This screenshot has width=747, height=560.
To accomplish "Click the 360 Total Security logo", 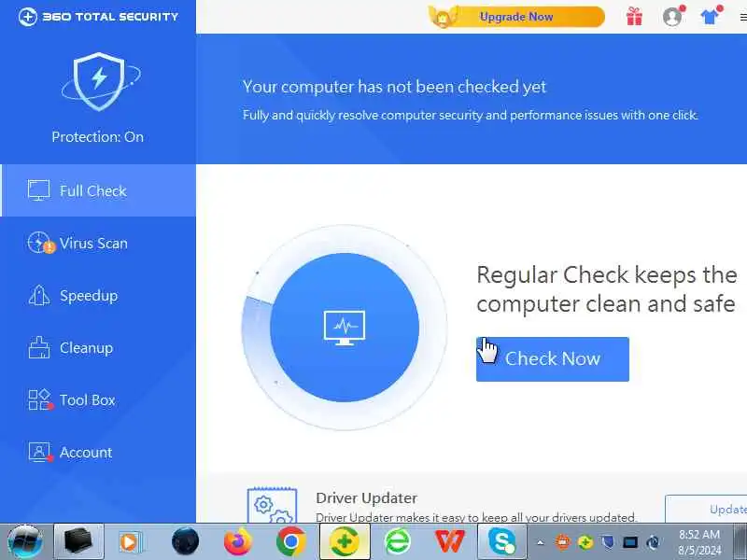I will (x=99, y=17).
